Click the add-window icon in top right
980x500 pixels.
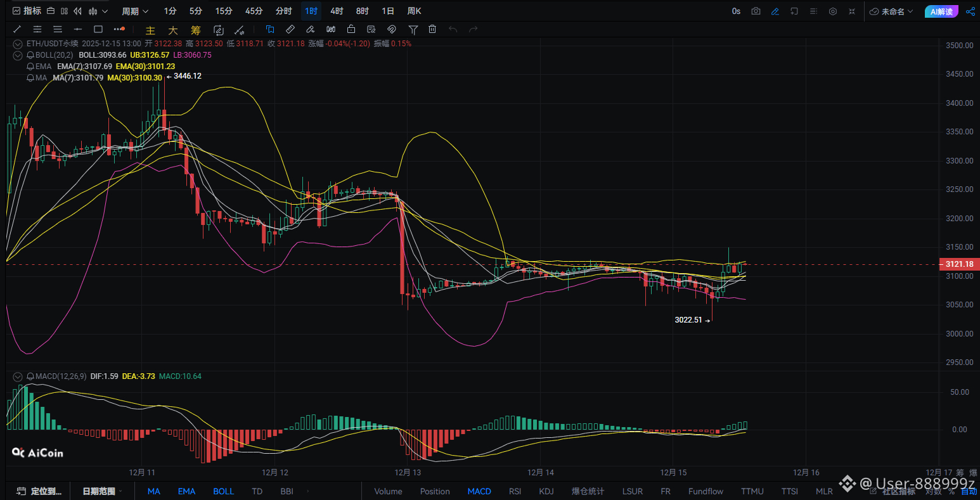(794, 11)
